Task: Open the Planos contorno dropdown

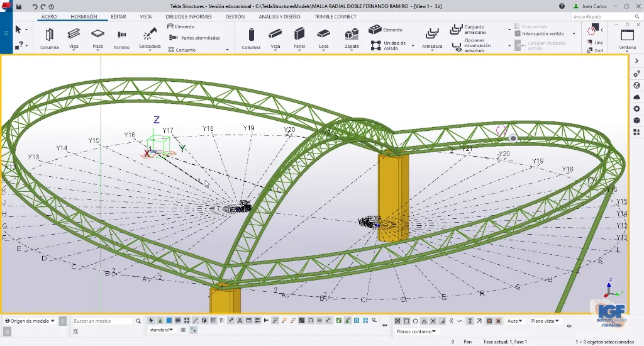Action: [416, 331]
